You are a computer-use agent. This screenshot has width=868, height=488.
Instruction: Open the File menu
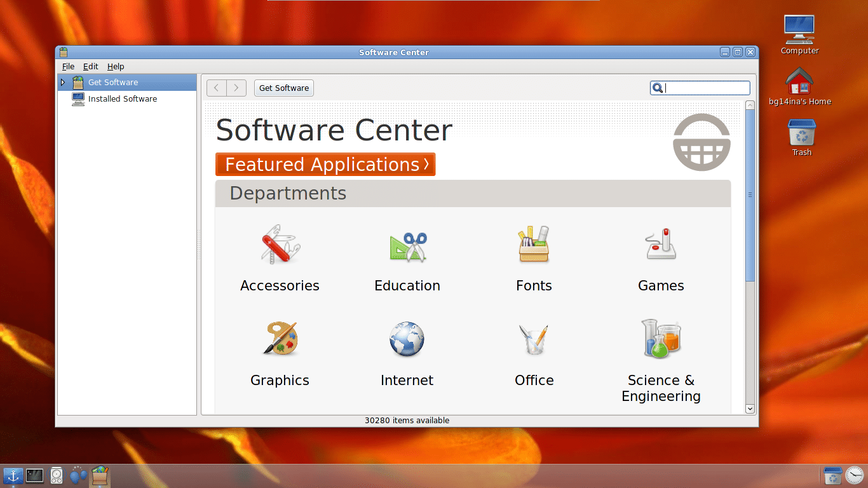click(x=68, y=67)
